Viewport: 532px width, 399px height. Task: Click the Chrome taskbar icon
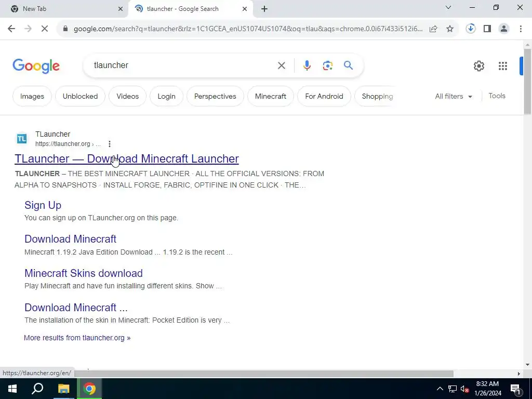click(x=89, y=389)
